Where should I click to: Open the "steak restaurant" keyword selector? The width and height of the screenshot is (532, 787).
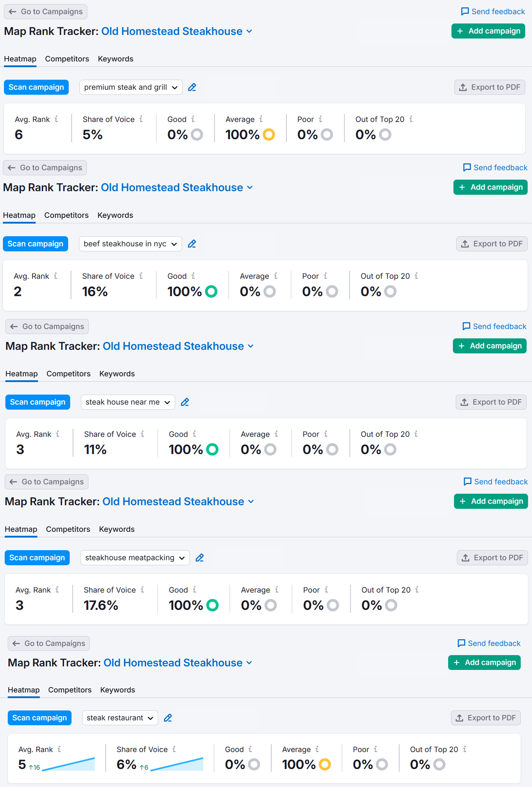pyautogui.click(x=120, y=718)
